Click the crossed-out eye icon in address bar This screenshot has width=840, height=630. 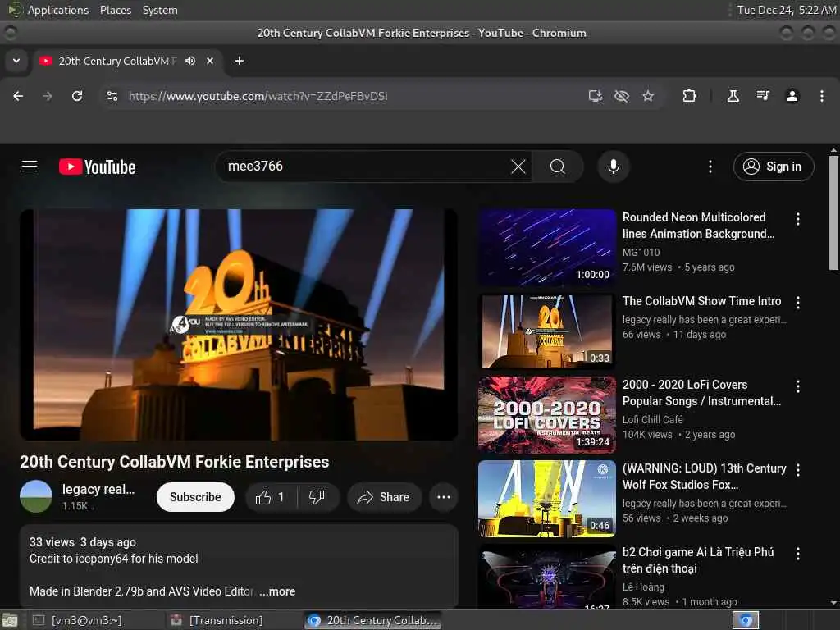[622, 96]
